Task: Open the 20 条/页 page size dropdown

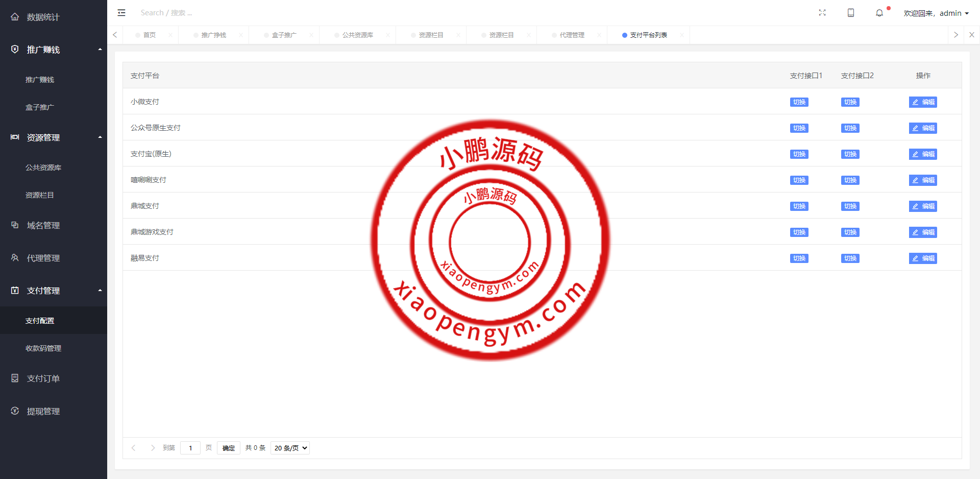Action: point(290,448)
